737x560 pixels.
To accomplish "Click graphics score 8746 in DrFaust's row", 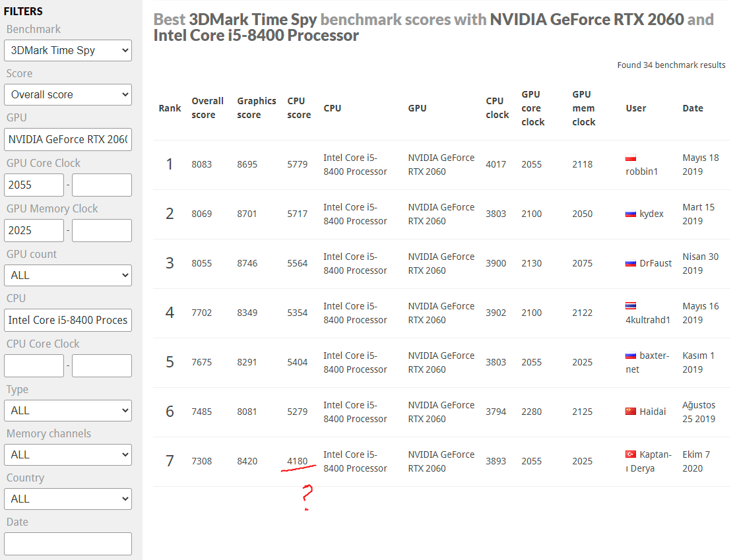I will 247,264.
